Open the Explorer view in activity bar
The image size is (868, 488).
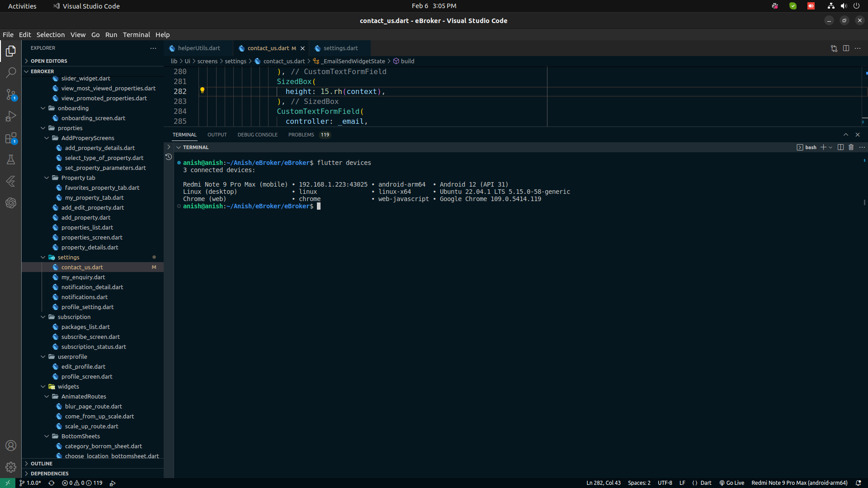click(11, 51)
